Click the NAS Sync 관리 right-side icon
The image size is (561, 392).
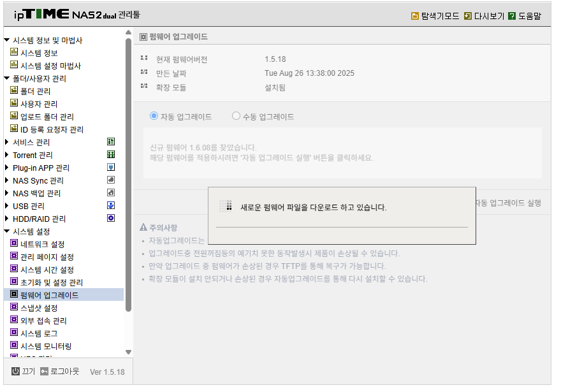111,180
